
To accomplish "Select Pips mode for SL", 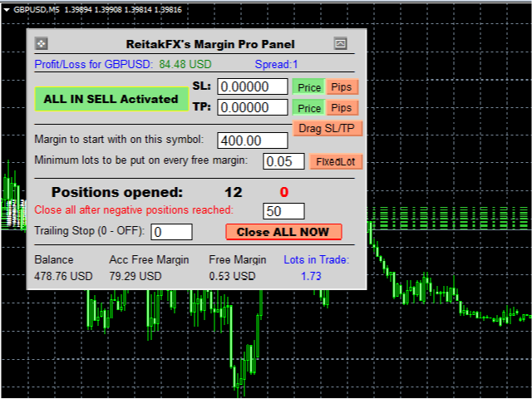I will [342, 86].
